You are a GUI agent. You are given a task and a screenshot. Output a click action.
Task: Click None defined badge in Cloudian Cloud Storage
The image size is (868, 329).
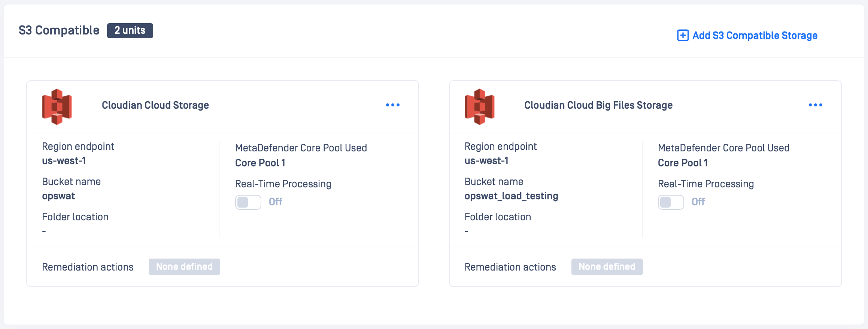[x=184, y=267]
